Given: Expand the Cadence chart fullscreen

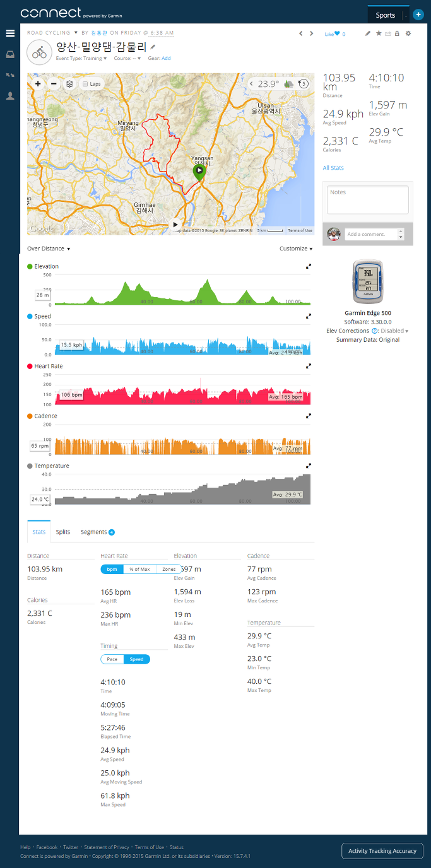Looking at the screenshot, I should (x=309, y=416).
